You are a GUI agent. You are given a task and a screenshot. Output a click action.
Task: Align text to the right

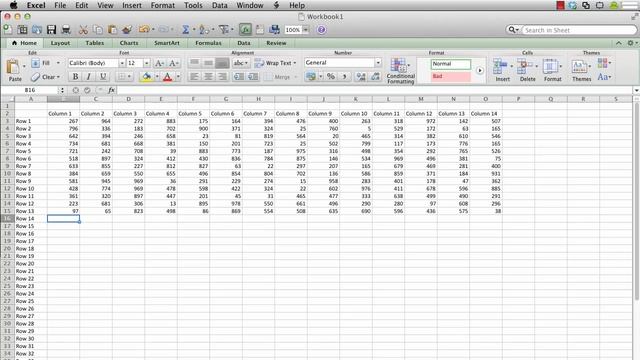tap(222, 76)
